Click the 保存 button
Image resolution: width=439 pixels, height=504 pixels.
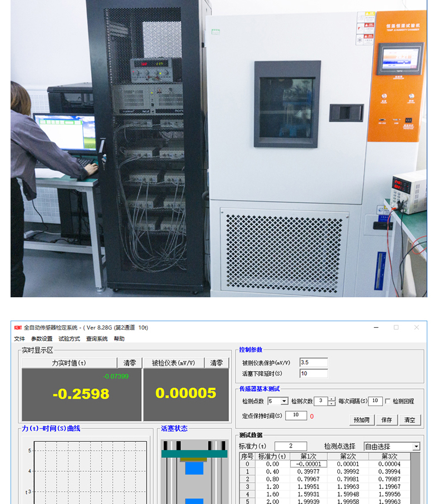pyautogui.click(x=387, y=420)
